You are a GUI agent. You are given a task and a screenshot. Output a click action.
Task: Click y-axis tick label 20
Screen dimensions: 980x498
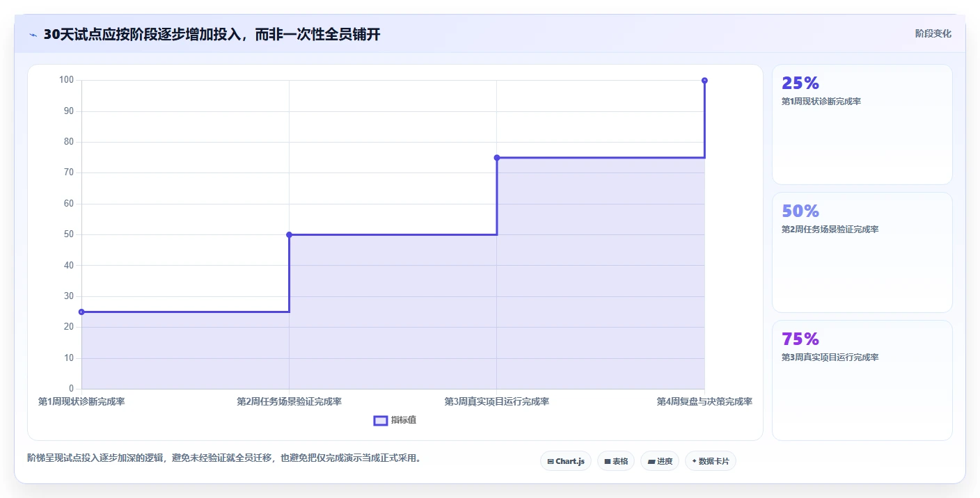click(69, 327)
